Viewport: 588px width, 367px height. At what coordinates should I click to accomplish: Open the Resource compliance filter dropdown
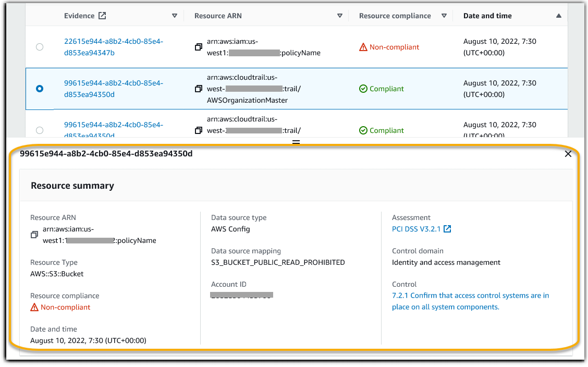[445, 16]
